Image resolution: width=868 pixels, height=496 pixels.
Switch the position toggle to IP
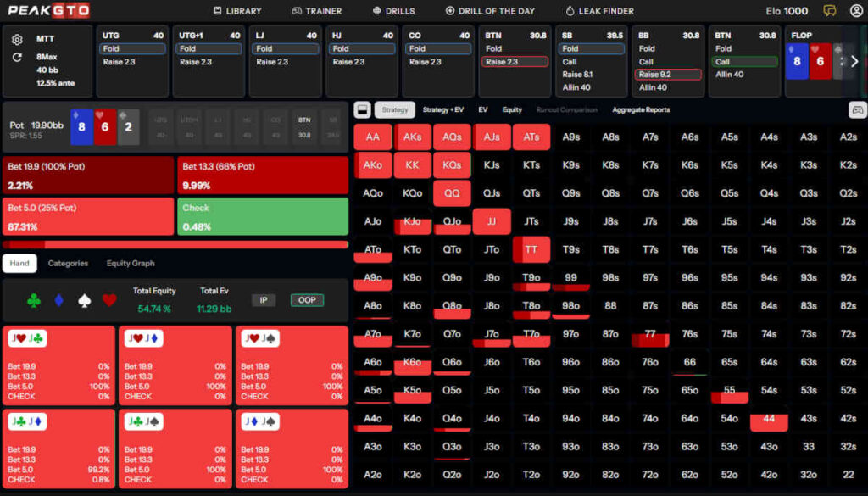click(264, 300)
